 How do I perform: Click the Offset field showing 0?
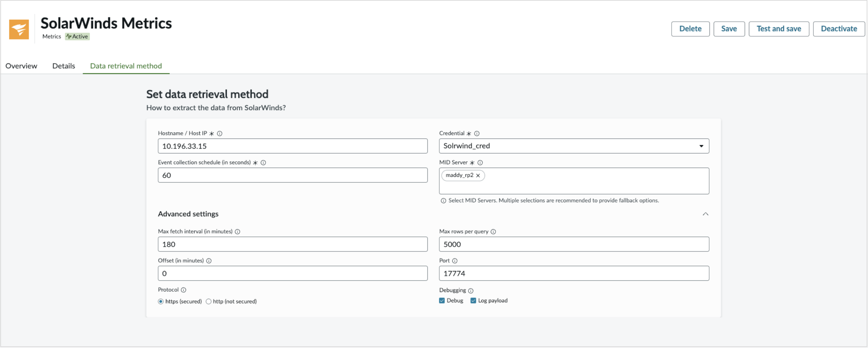click(x=292, y=274)
